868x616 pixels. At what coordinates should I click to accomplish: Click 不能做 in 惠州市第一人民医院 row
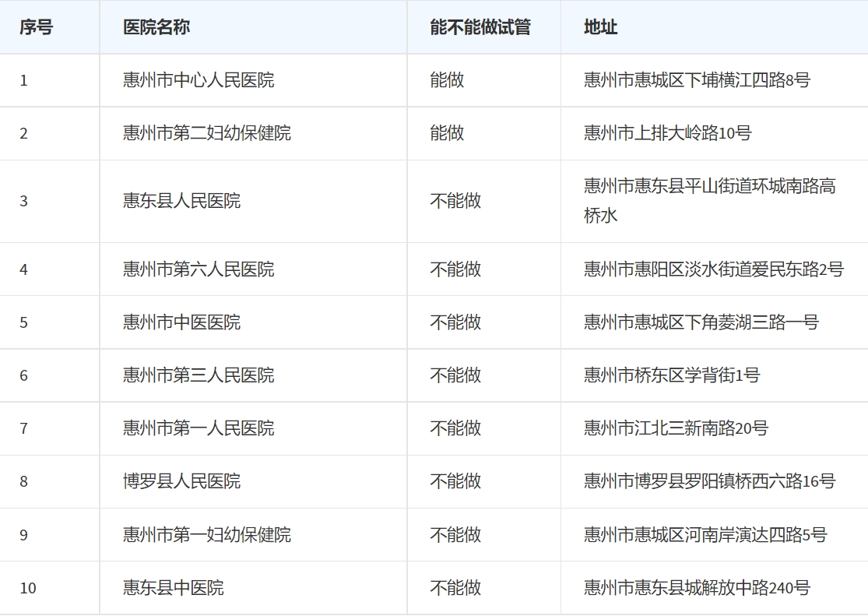pyautogui.click(x=455, y=428)
